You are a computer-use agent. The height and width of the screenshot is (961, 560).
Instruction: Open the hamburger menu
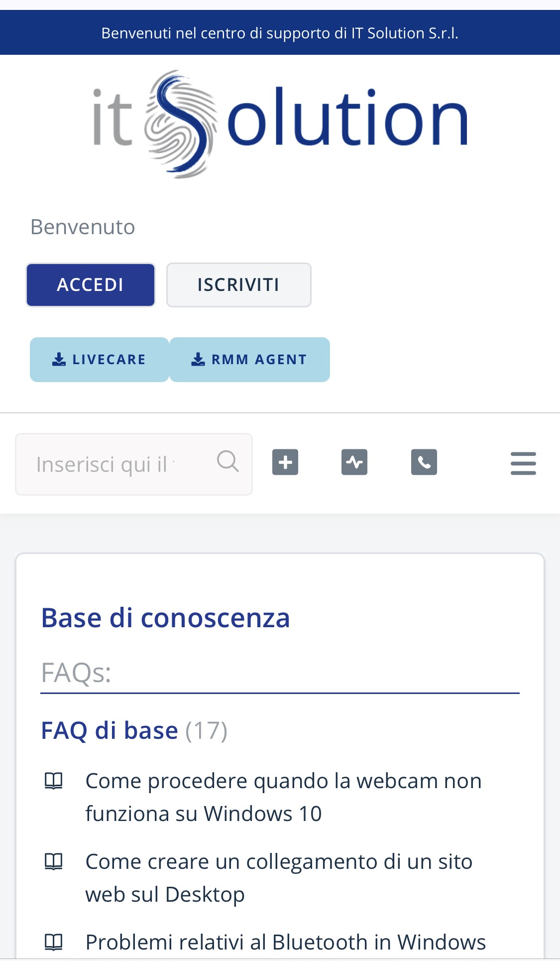523,463
